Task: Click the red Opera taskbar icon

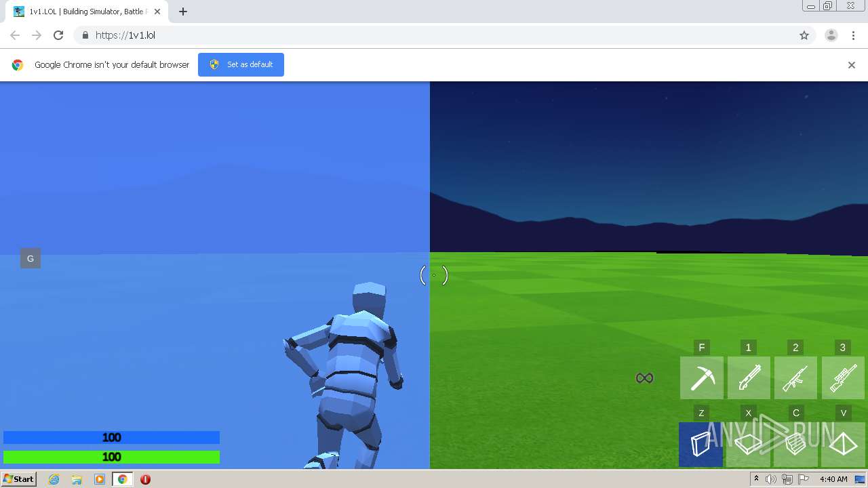Action: 145,479
